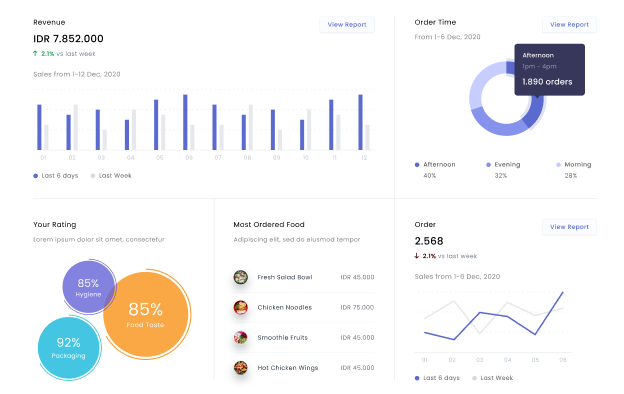The height and width of the screenshot is (394, 624).
Task: Click the light Morning segment of the donut chart
Action: coord(480,84)
